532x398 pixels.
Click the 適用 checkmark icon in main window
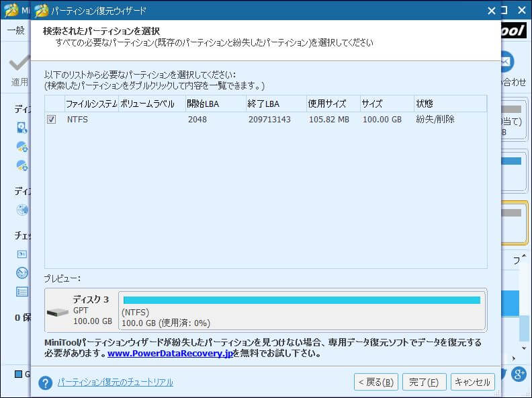[x=20, y=63]
